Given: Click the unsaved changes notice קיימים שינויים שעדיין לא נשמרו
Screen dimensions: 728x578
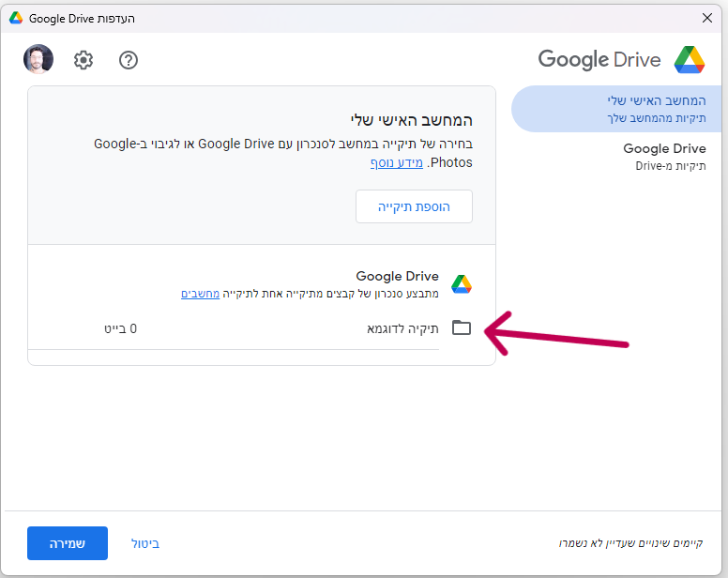Looking at the screenshot, I should (631, 542).
